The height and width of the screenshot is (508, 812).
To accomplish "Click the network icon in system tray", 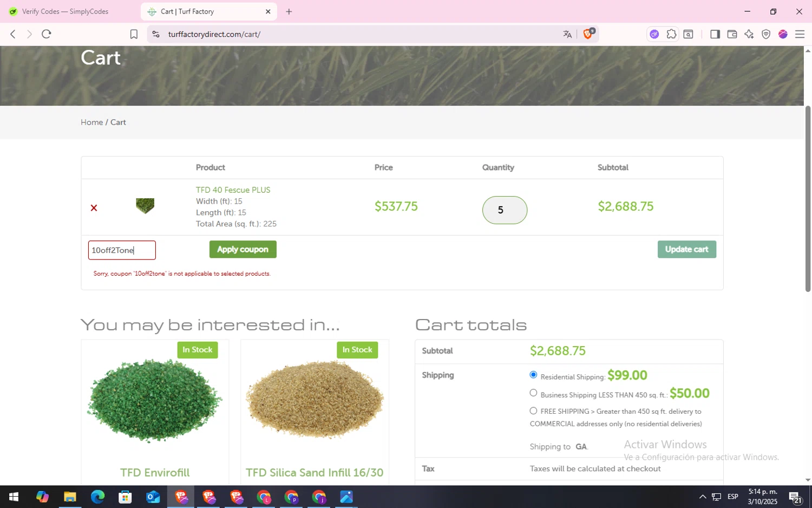I will [x=717, y=497].
